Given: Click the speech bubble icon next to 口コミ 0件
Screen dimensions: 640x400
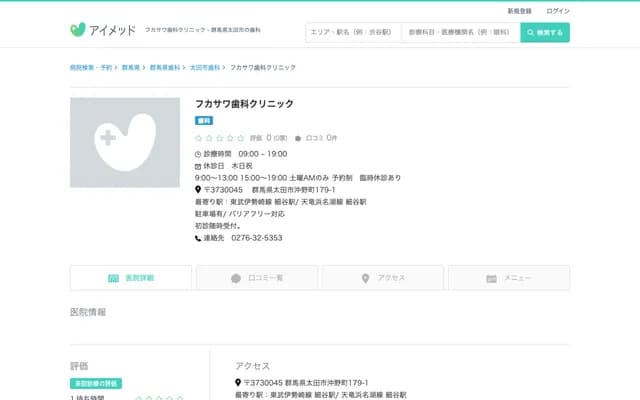Looking at the screenshot, I should (298, 138).
